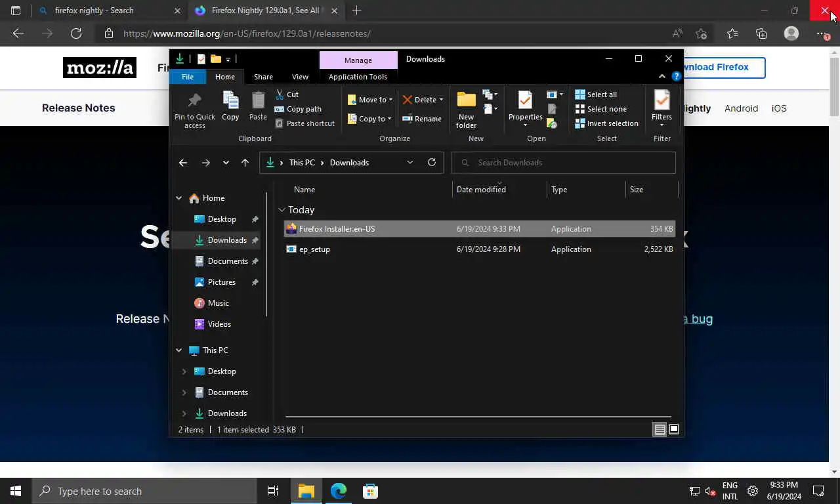Click the Paste icon in the ribbon
Viewport: 840px width, 504px height.
pos(258,106)
